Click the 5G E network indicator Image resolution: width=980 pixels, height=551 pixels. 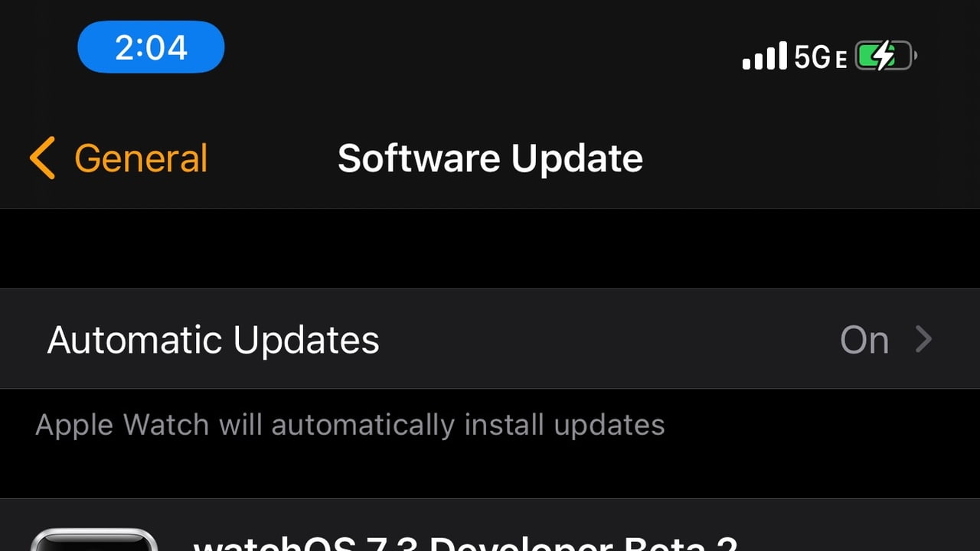coord(821,57)
